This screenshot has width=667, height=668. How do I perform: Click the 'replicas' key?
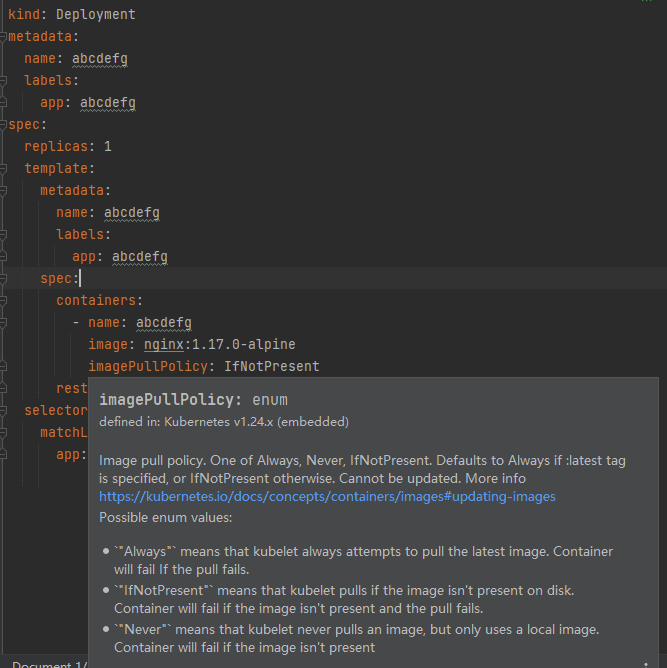pyautogui.click(x=56, y=147)
